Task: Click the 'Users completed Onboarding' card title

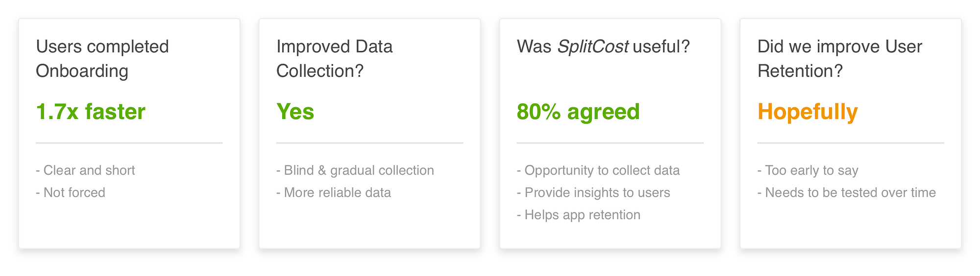Action: click(x=102, y=59)
